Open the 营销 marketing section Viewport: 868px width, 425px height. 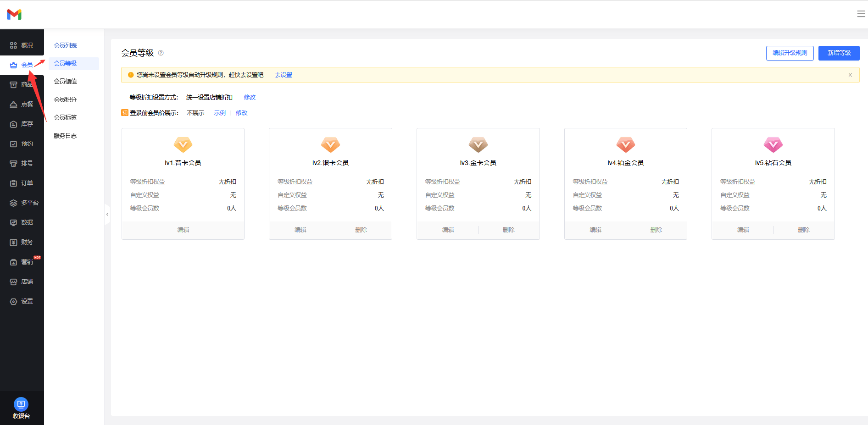tap(22, 262)
